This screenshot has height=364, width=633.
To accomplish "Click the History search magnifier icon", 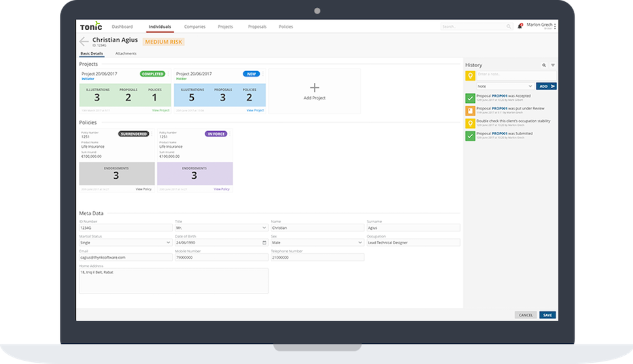I will click(544, 65).
